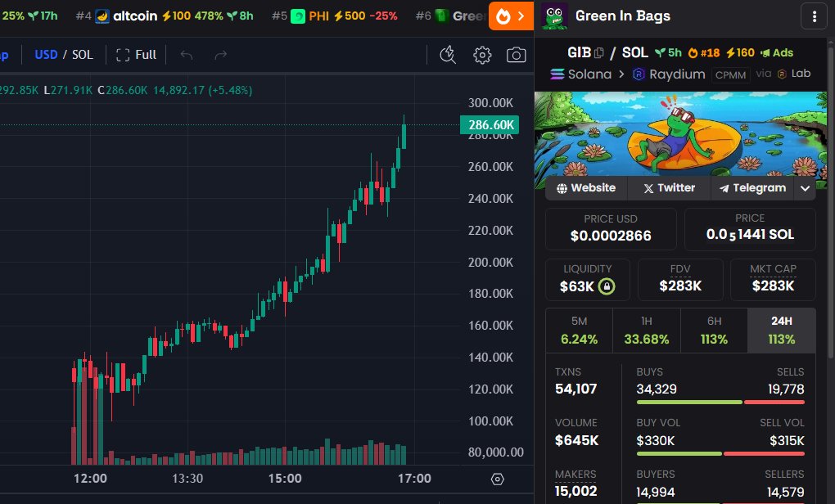Click the FDV value $283K
Image resolution: width=835 pixels, height=504 pixels.
click(680, 286)
